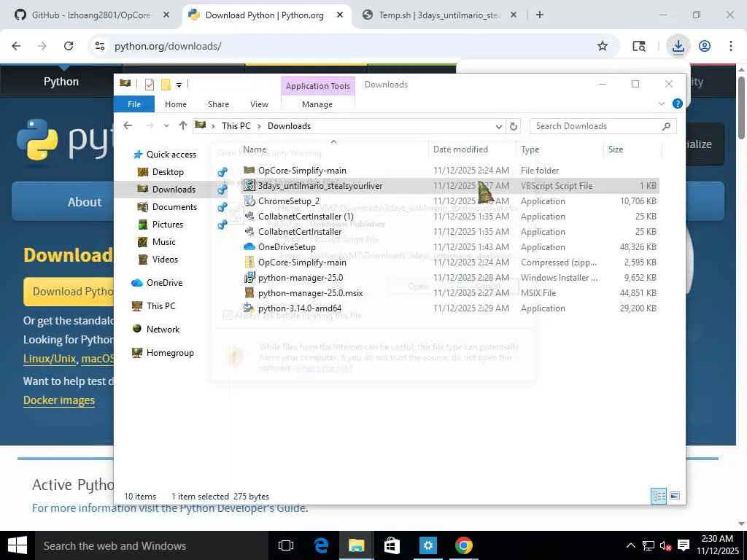
Task: Switch to large icons view layout
Action: [x=675, y=496]
